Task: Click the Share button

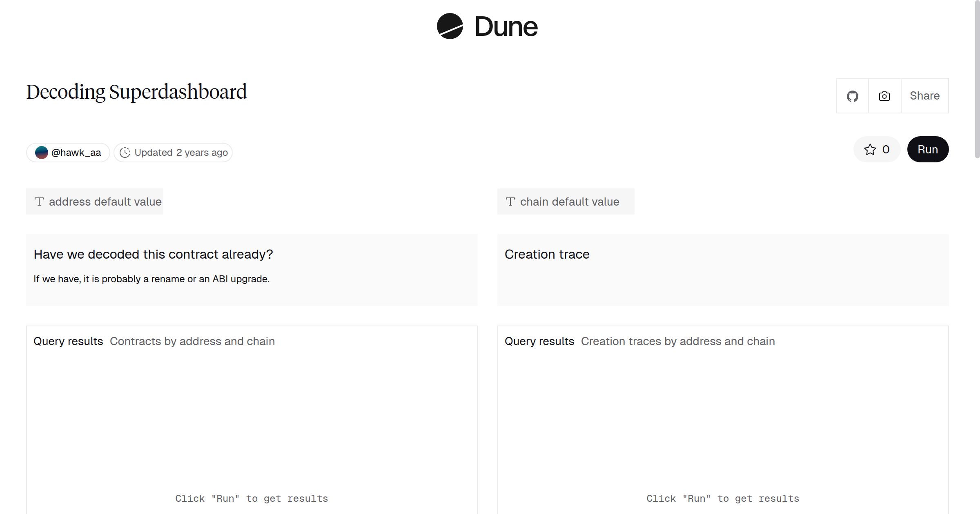Action: pos(924,95)
